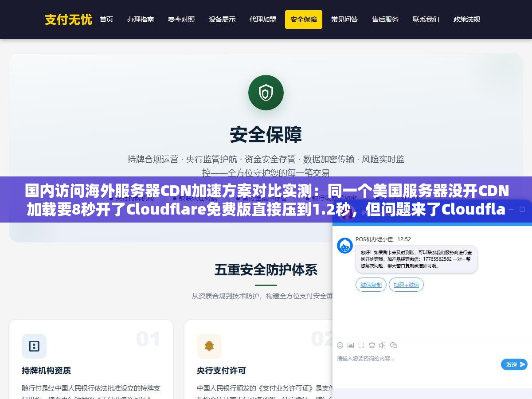The height and width of the screenshot is (399, 532).
Task: Go to the 费率对照 page
Action: 181,20
